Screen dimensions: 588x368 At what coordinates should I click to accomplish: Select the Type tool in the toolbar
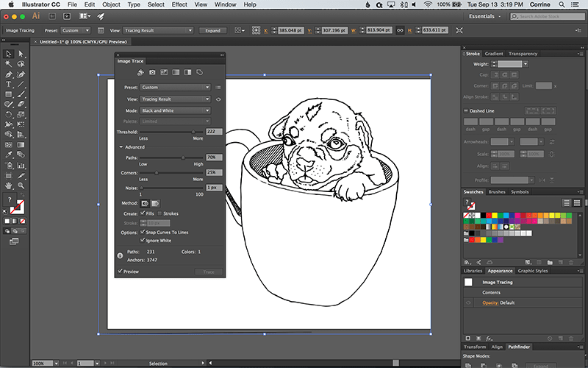8,85
